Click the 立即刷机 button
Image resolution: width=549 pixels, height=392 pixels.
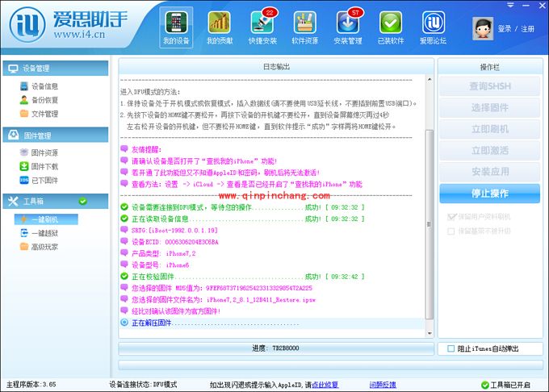point(489,129)
